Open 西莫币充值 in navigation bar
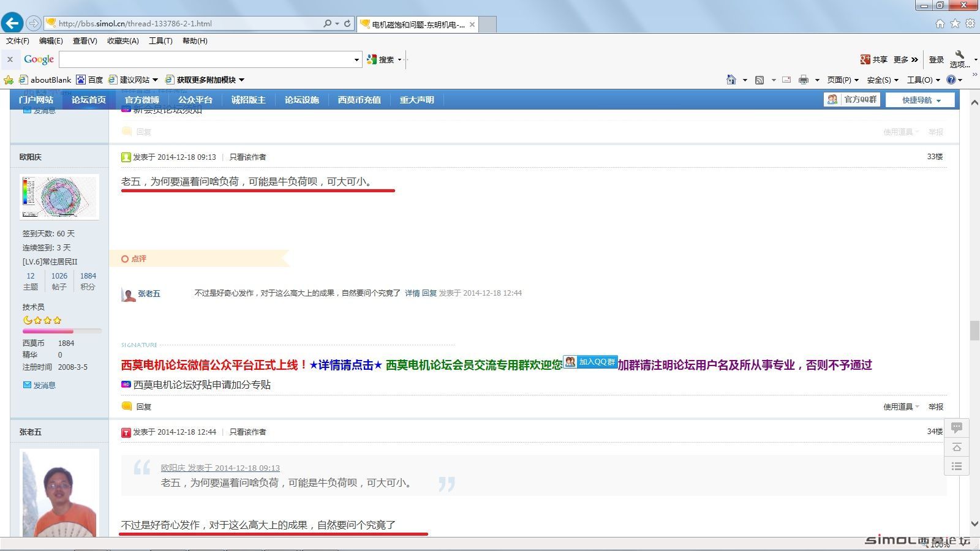 coord(360,100)
